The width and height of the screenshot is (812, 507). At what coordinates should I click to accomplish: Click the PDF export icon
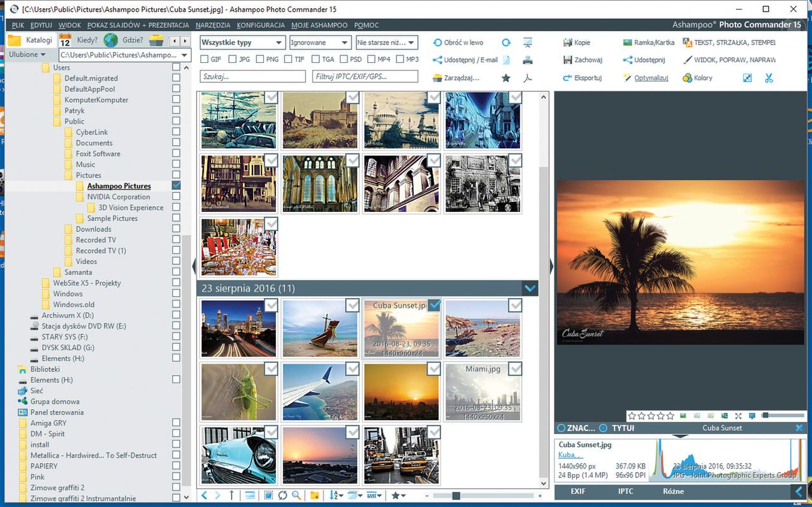pyautogui.click(x=528, y=78)
